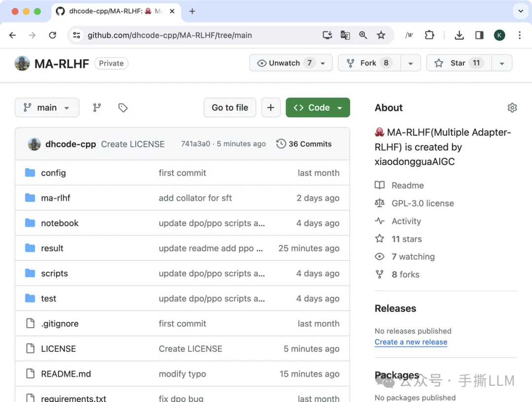Viewport: 532px width, 402px height.
Task: Open the test folder
Action: 48,298
